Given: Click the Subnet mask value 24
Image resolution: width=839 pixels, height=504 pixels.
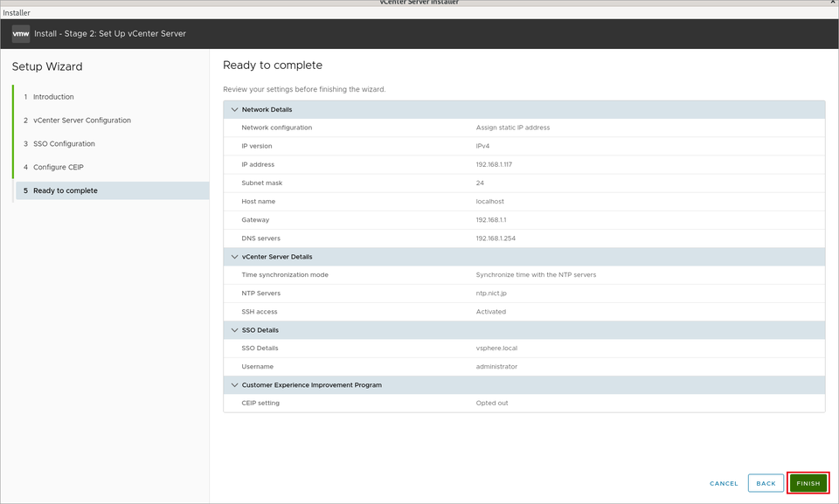Looking at the screenshot, I should (480, 183).
